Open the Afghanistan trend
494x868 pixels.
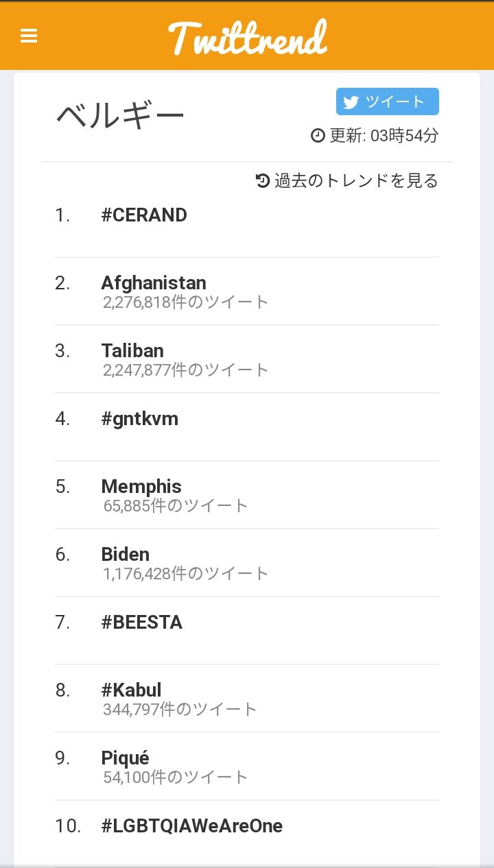(x=154, y=282)
